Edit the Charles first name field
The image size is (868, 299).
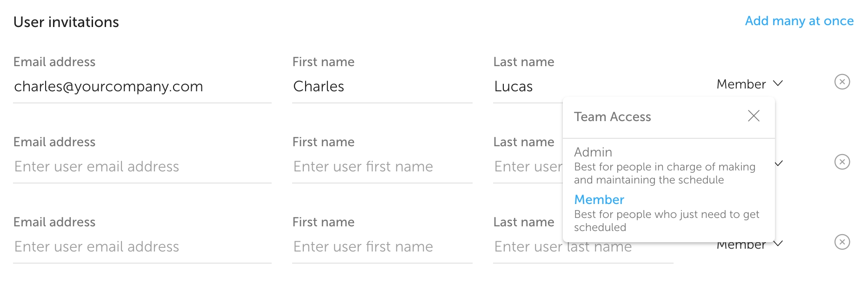(x=381, y=87)
